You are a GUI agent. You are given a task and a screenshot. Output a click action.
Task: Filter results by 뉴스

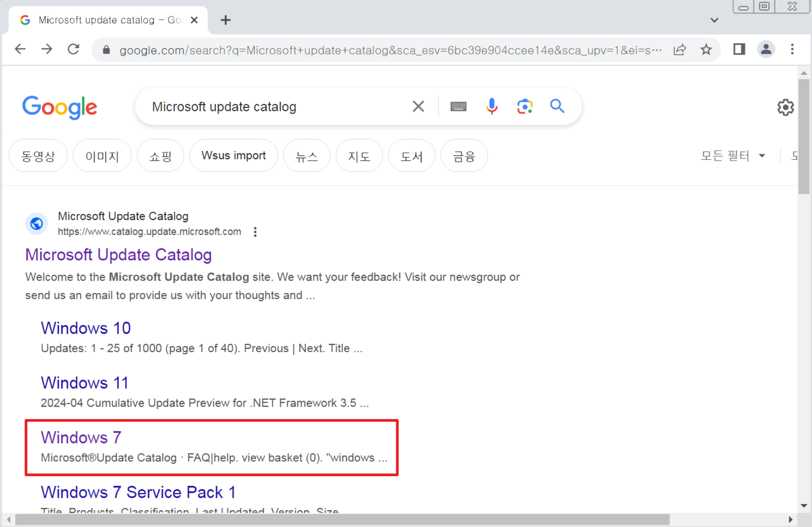[x=307, y=156]
